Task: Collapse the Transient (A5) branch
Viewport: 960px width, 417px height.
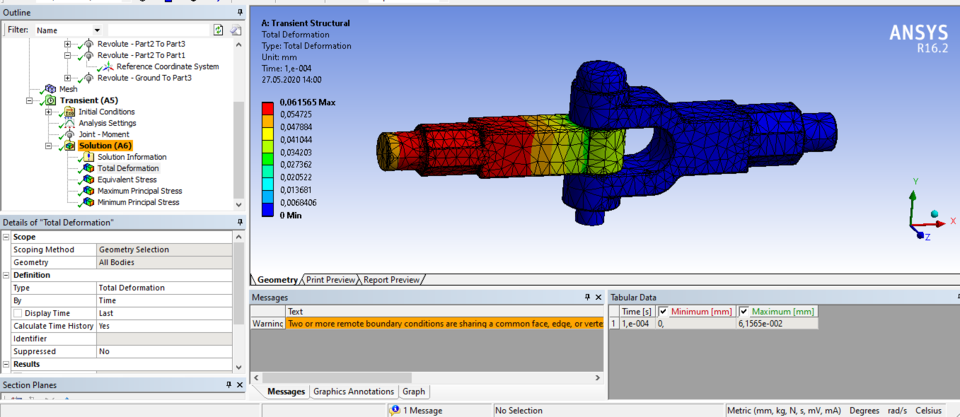Action: 29,100
